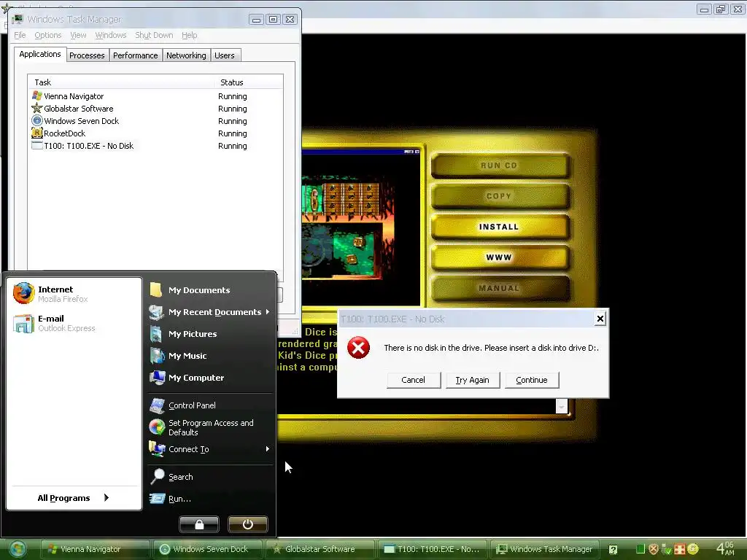Select Windows Seven Dock task row
Screen dimensions: 747x560
click(155, 121)
